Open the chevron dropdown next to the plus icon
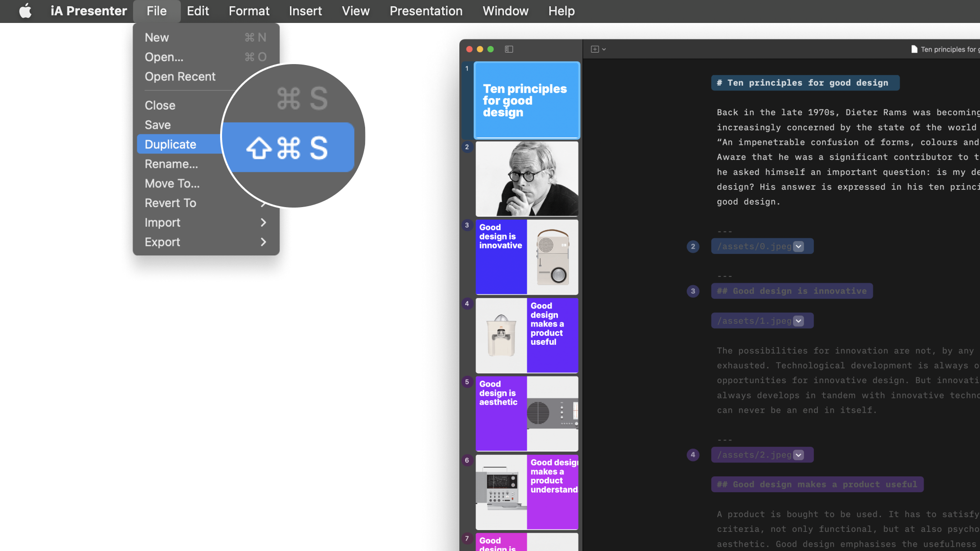 (604, 49)
